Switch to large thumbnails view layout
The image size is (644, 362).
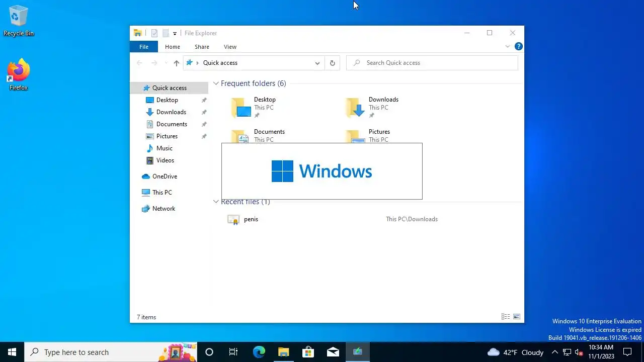517,317
